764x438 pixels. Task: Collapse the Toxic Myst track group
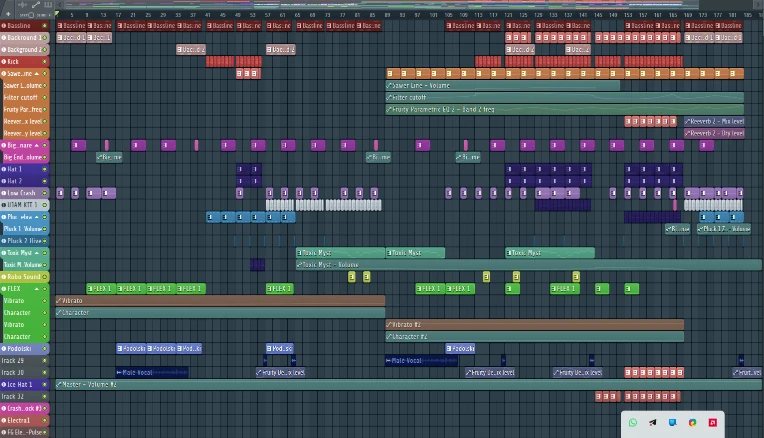click(x=37, y=253)
